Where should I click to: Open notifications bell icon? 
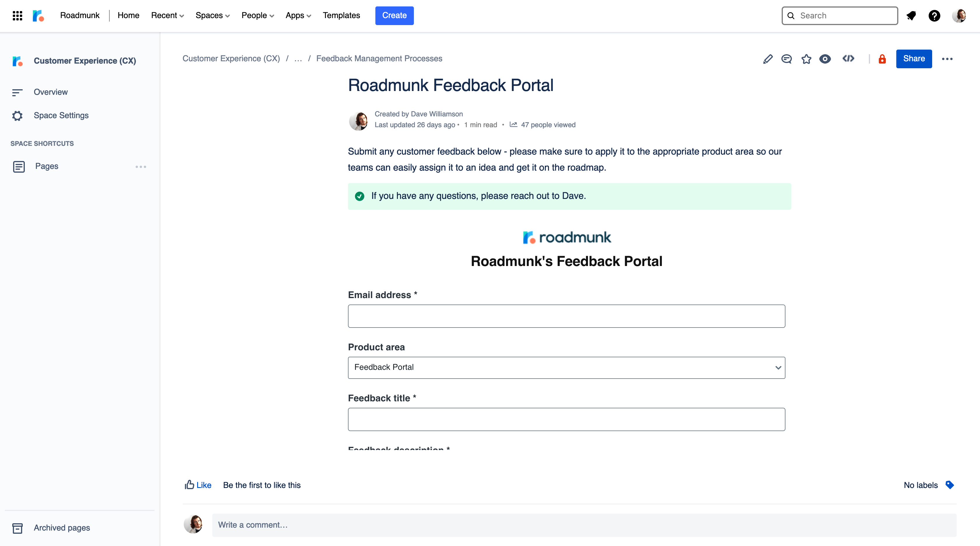911,15
